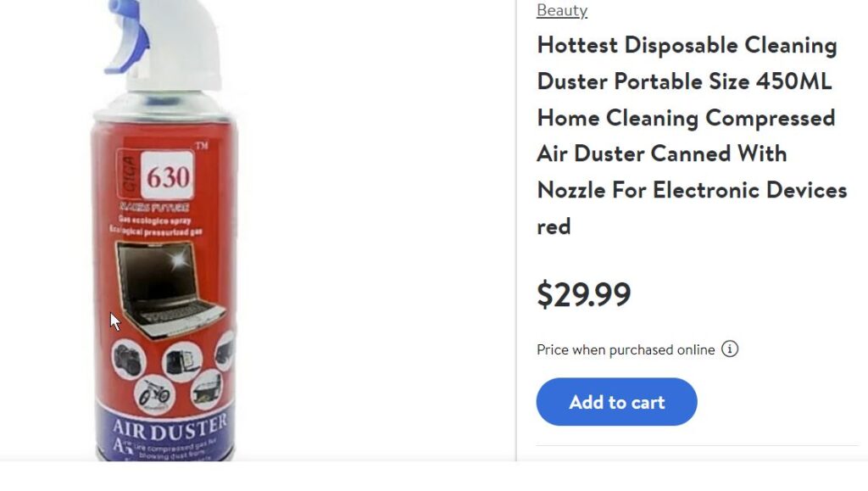Click the $29.99 price text
Viewport: 868px width, 491px height.
(x=584, y=294)
